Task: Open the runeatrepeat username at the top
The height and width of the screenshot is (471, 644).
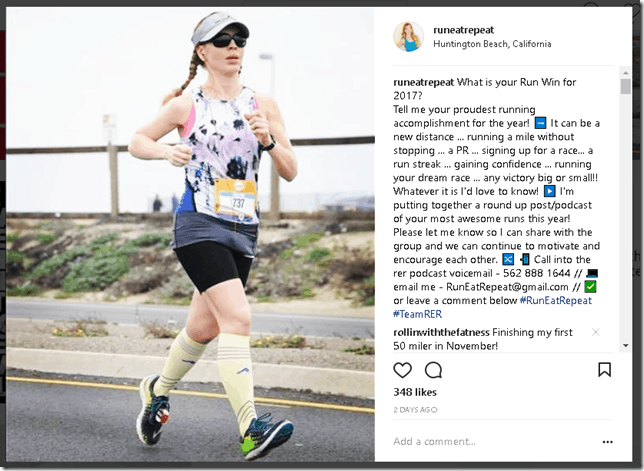Action: click(x=463, y=30)
